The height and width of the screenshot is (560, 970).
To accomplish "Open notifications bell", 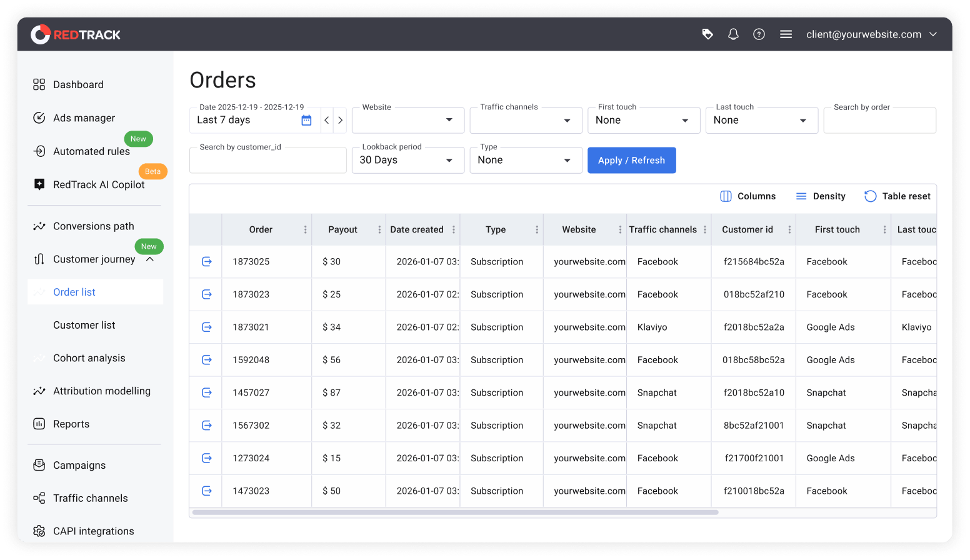I will [733, 34].
